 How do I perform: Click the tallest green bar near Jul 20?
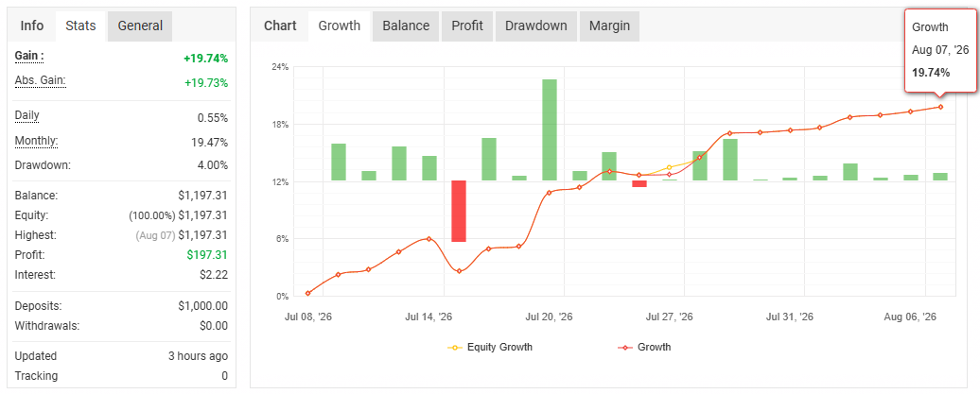coord(550,129)
